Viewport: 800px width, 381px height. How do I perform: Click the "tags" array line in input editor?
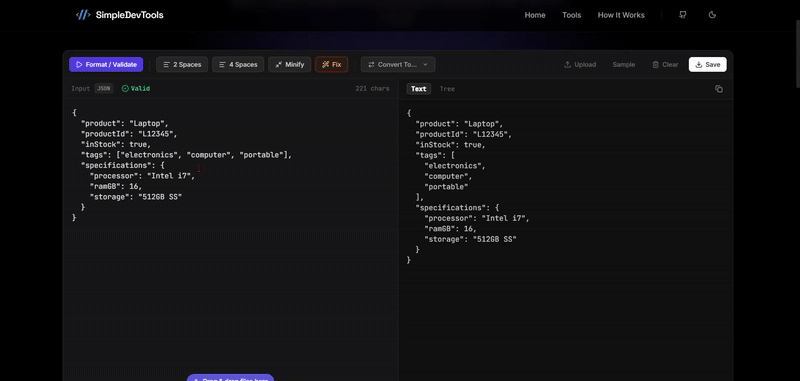186,155
